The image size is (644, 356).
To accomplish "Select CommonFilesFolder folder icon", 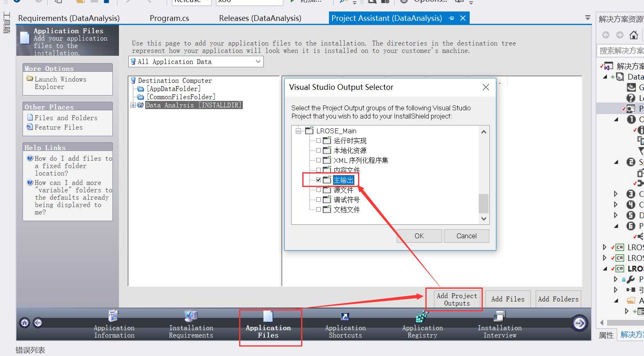I will (141, 97).
